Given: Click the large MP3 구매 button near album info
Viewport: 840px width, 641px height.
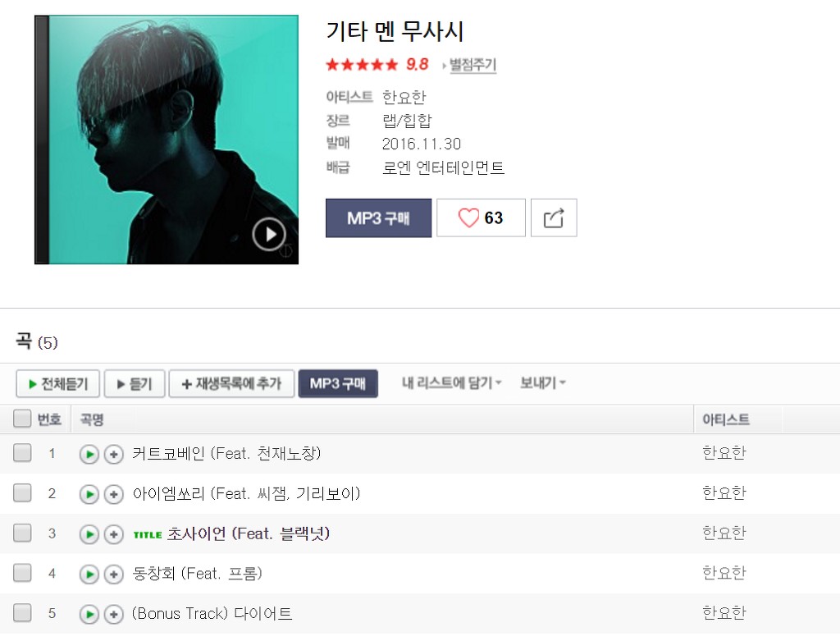Looking at the screenshot, I should 378,217.
